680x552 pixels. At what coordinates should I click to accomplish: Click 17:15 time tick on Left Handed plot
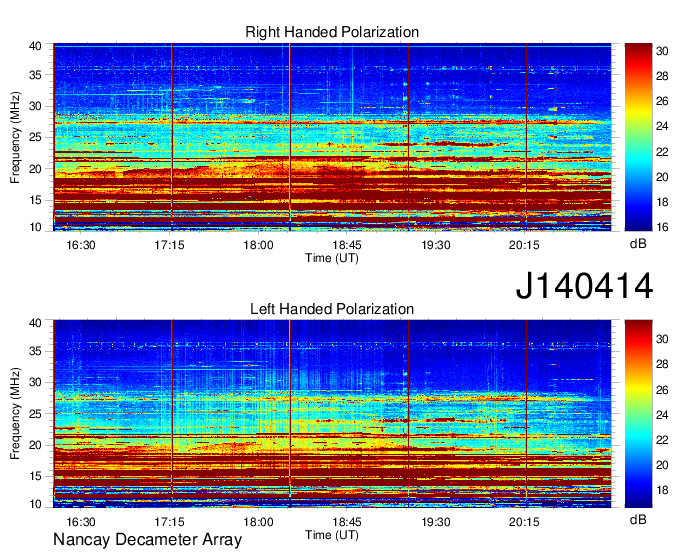tap(170, 522)
